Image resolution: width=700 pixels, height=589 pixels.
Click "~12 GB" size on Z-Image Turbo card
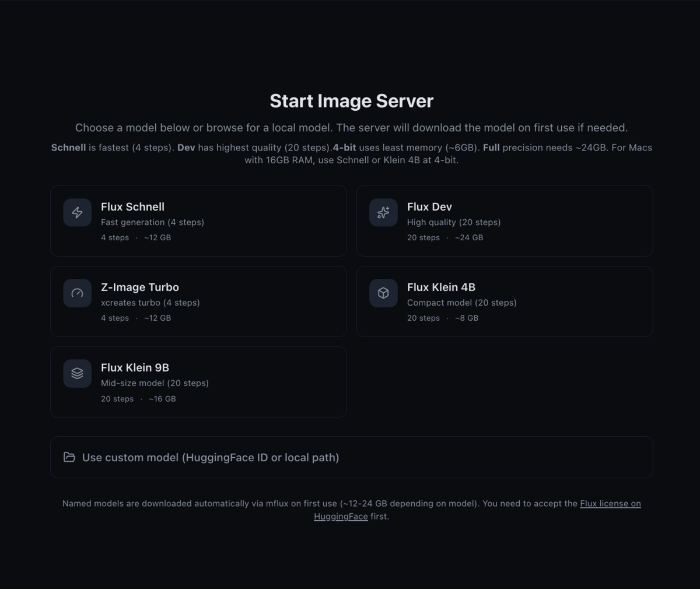(x=157, y=318)
